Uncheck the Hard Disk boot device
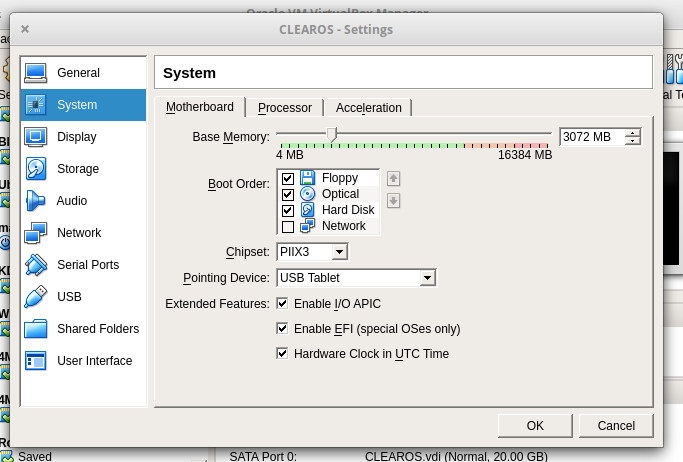This screenshot has height=462, width=683. [x=288, y=211]
